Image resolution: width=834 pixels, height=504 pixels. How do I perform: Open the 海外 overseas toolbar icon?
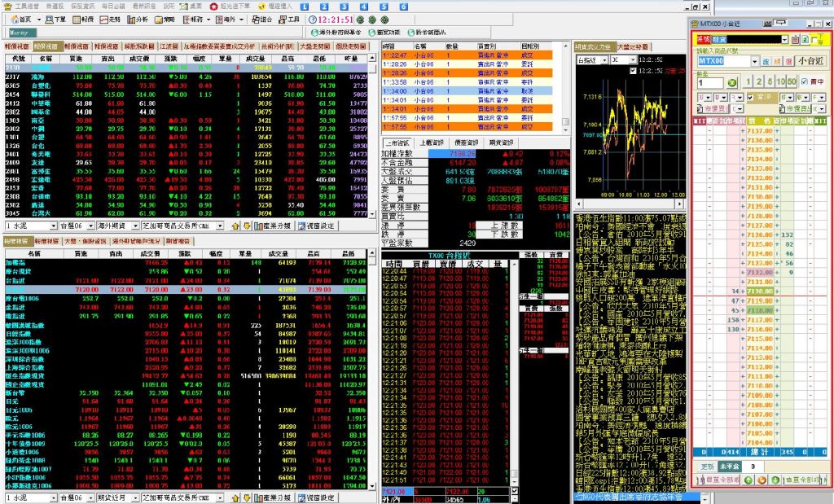[x=226, y=20]
